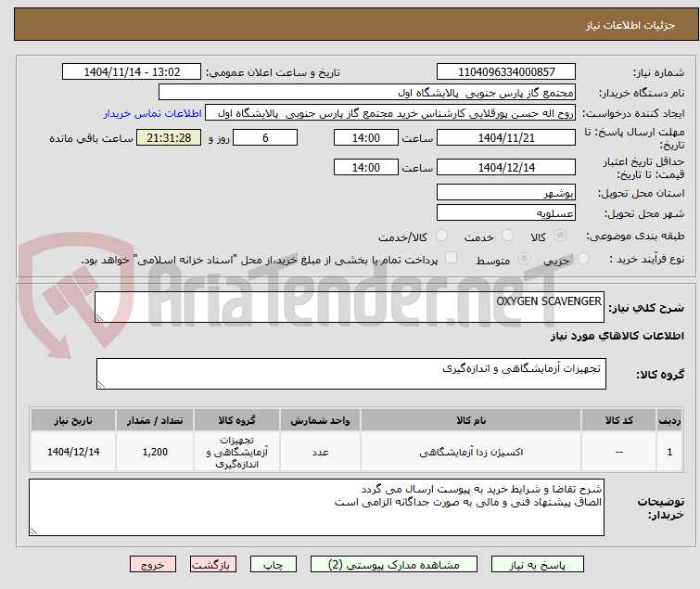Click the 'گروه کالا' table column header
Image resolution: width=700 pixels, height=589 pixels.
click(236, 420)
